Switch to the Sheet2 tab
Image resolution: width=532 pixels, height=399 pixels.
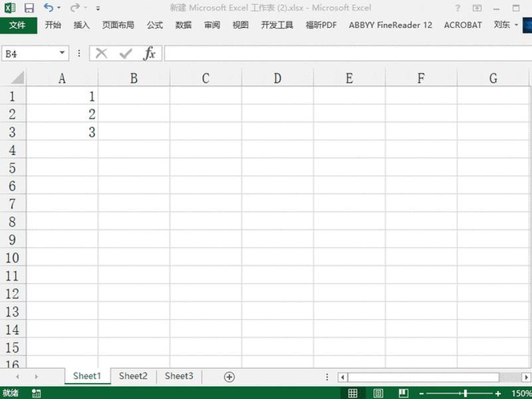tap(133, 376)
